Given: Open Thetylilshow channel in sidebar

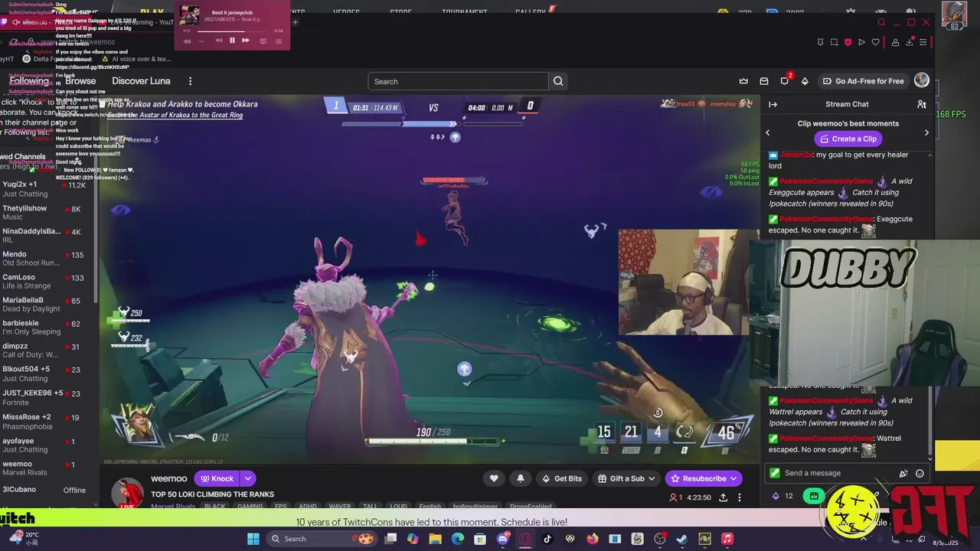Looking at the screenshot, I should (47, 212).
